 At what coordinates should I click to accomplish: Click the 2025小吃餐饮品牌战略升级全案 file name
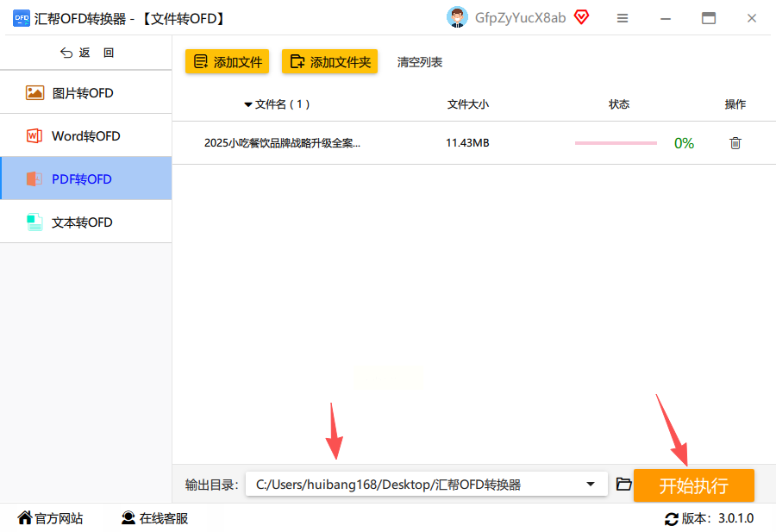pos(282,143)
